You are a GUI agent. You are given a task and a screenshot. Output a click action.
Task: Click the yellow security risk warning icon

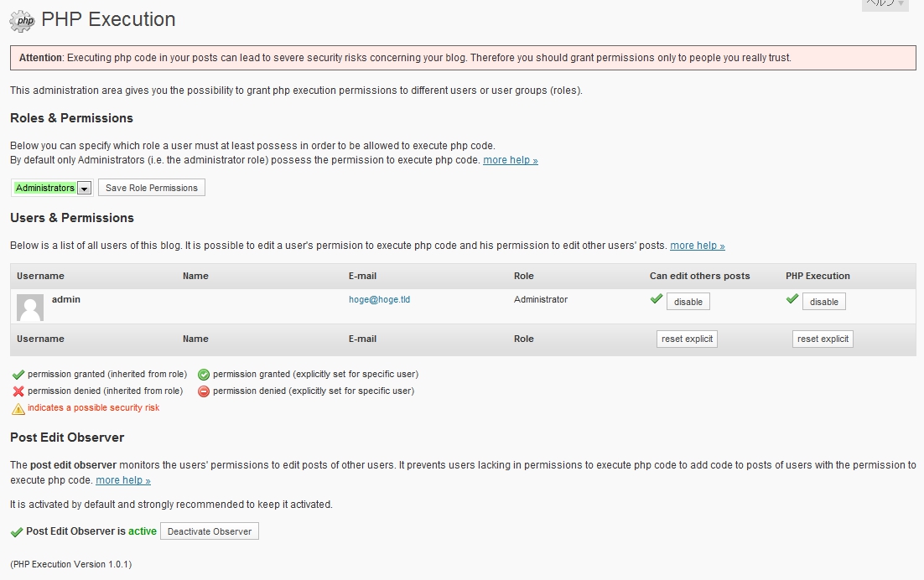tap(18, 409)
